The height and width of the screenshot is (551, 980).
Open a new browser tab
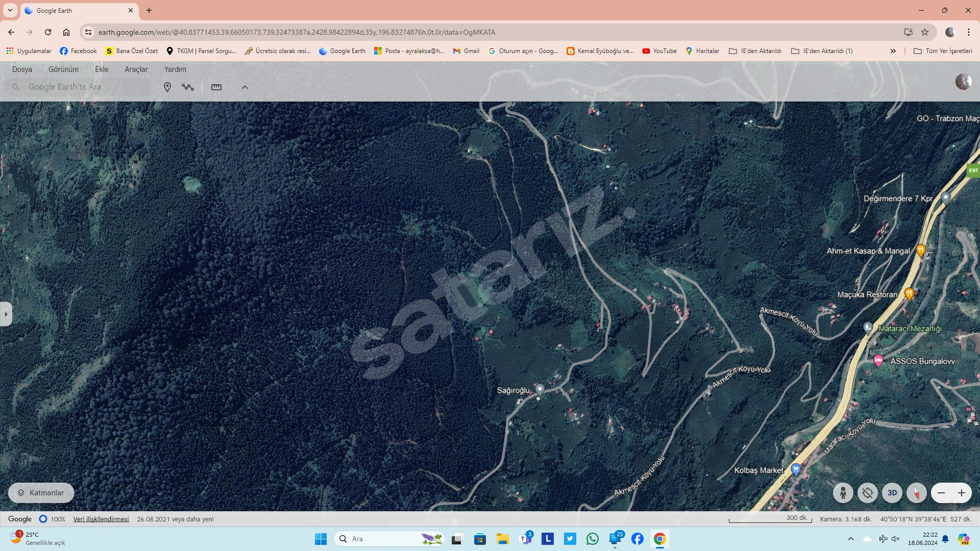(149, 10)
